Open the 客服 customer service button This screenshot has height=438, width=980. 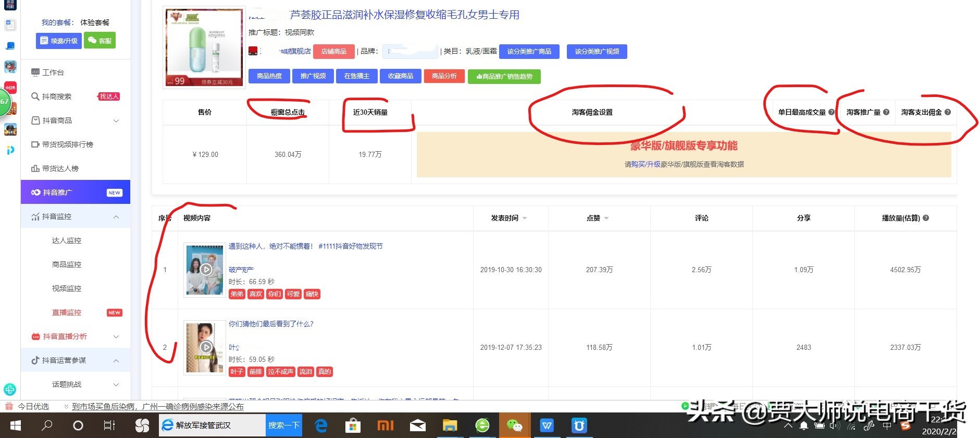pos(100,41)
